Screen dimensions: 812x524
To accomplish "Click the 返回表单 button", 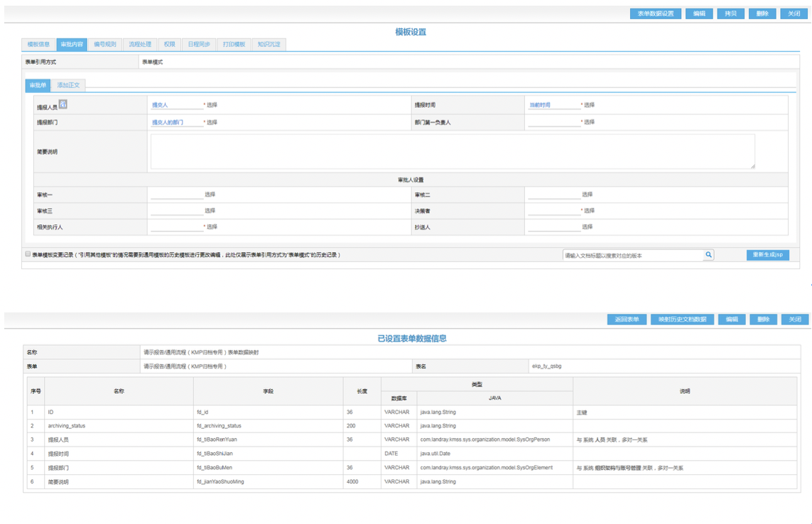I will pyautogui.click(x=626, y=320).
